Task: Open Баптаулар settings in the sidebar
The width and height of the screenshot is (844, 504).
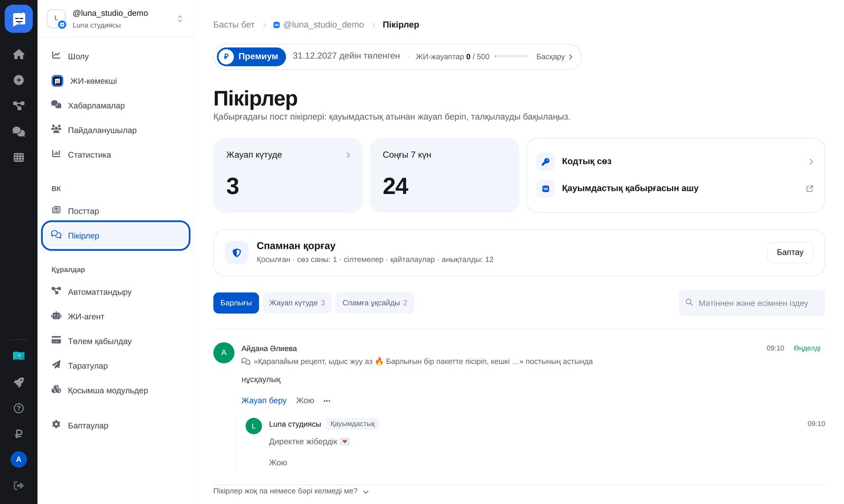Action: point(116,425)
